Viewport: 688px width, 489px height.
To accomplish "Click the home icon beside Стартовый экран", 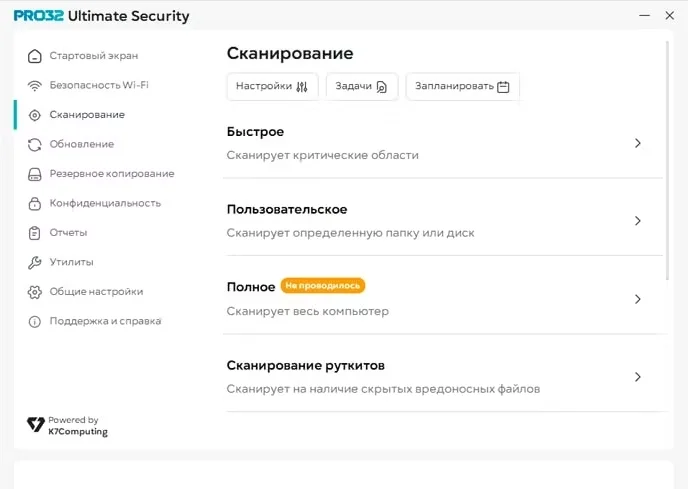I will tap(35, 56).
